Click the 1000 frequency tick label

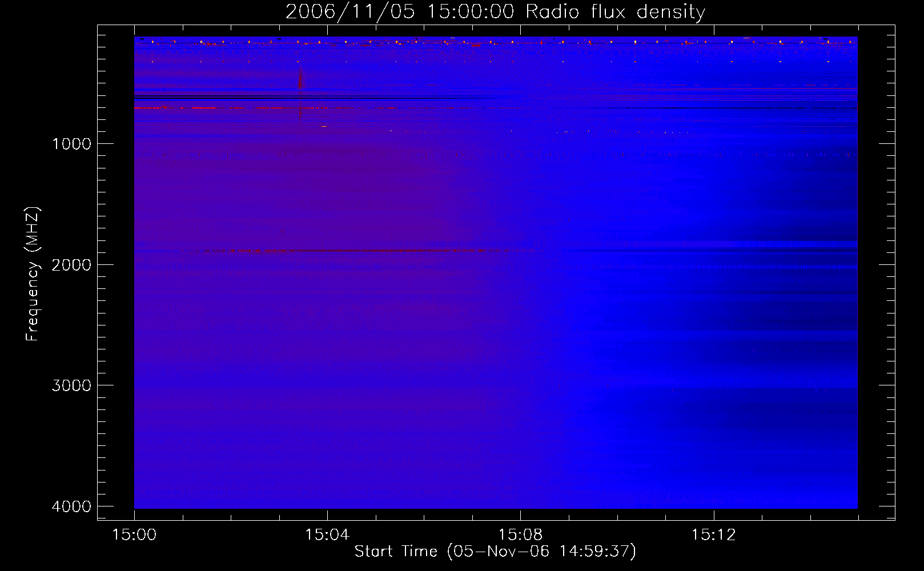pyautogui.click(x=71, y=144)
